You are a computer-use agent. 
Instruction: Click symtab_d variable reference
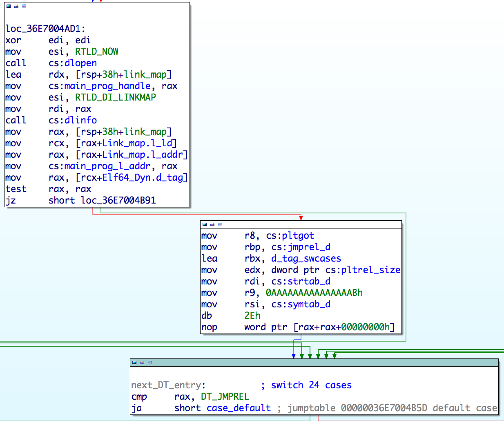click(x=309, y=304)
